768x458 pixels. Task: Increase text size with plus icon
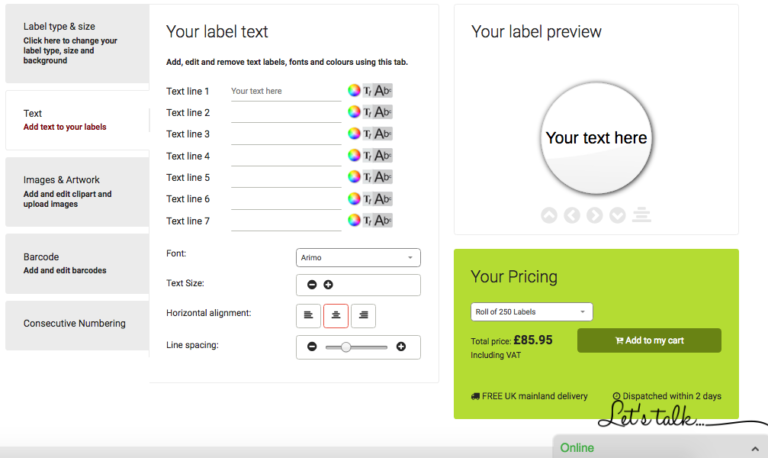coord(328,285)
